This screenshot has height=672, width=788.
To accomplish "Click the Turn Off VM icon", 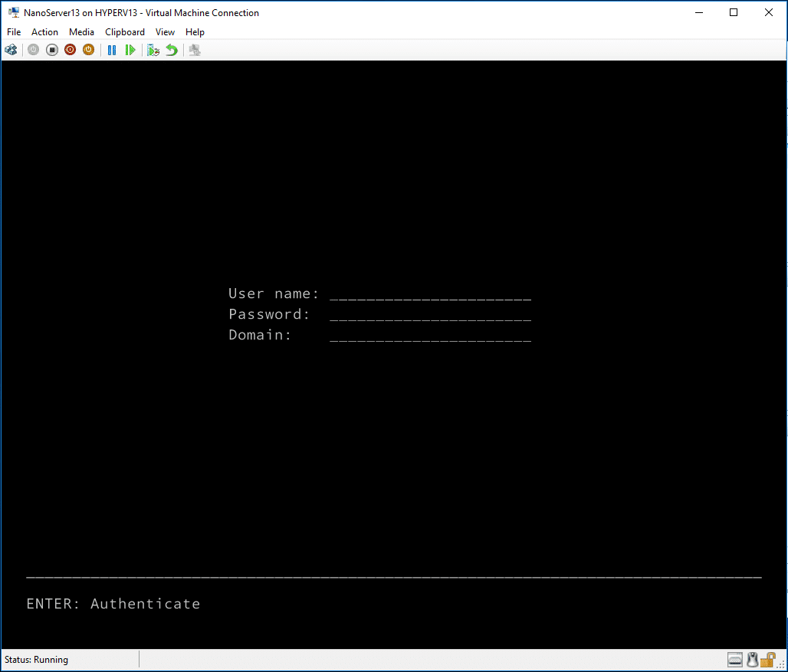I will (x=52, y=50).
